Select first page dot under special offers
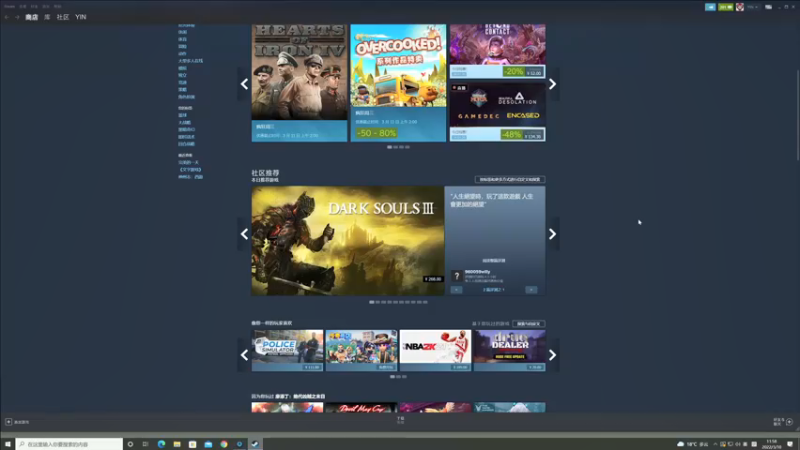 point(389,147)
